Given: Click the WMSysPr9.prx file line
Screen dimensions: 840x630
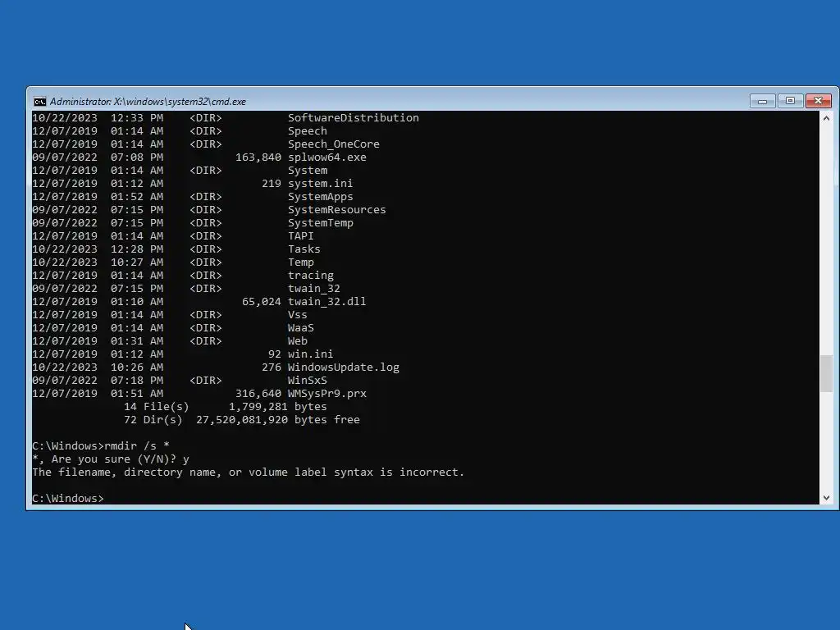Looking at the screenshot, I should [199, 394].
